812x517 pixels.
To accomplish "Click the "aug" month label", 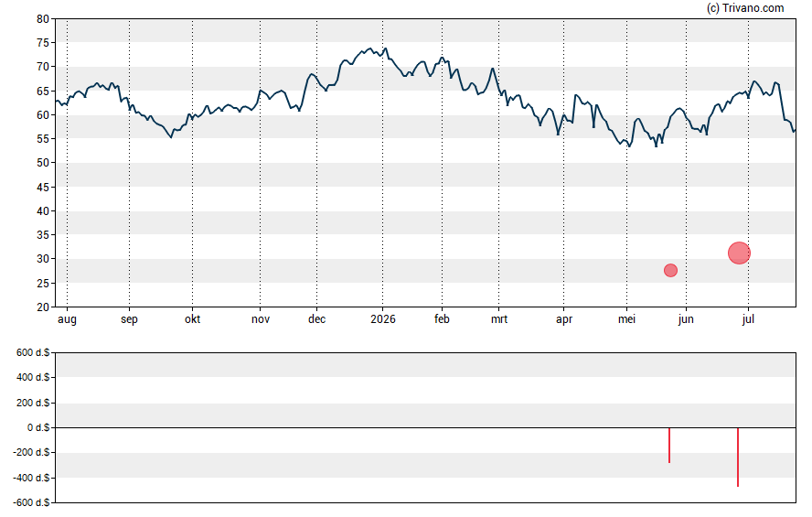I will (67, 319).
